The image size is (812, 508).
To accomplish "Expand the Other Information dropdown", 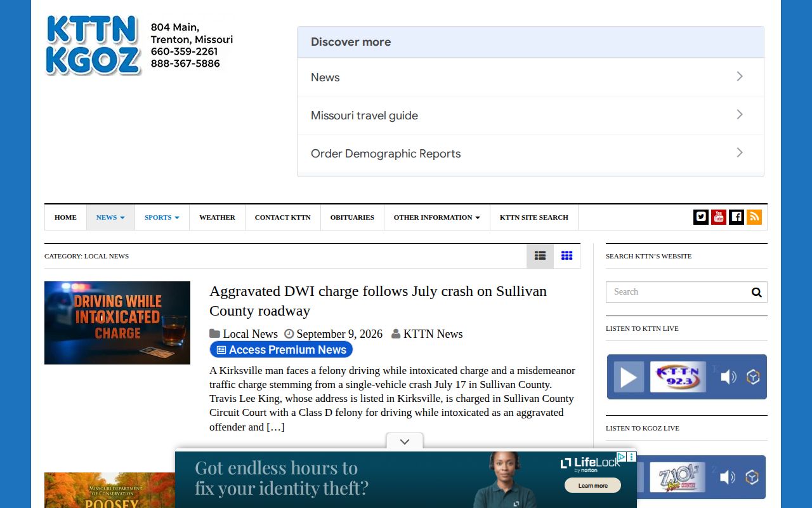I will tap(436, 217).
